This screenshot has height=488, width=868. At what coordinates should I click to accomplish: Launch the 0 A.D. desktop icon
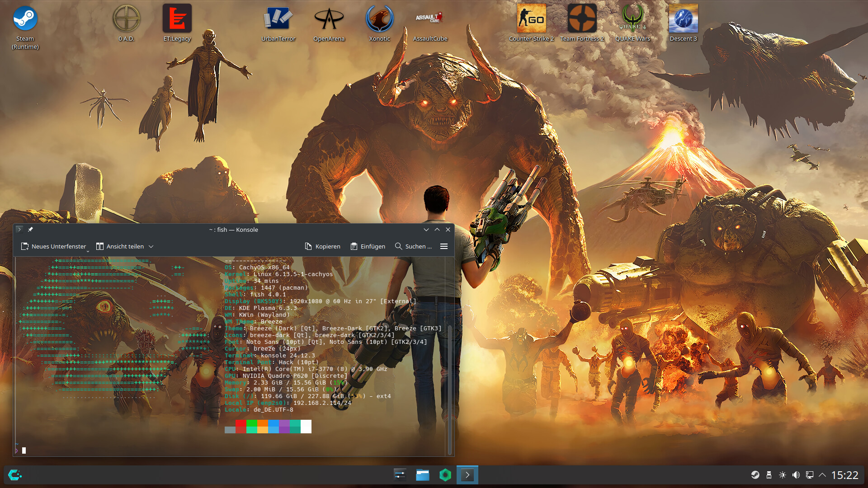(x=127, y=19)
